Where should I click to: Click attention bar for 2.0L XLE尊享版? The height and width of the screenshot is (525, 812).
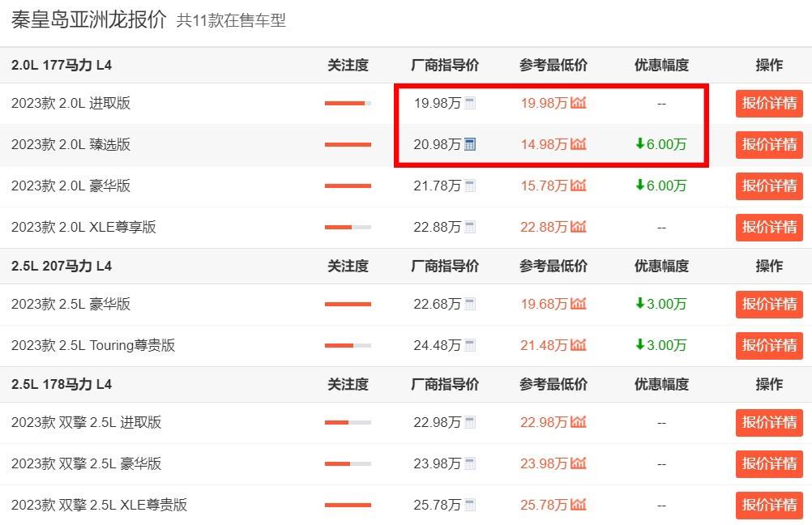coord(348,228)
